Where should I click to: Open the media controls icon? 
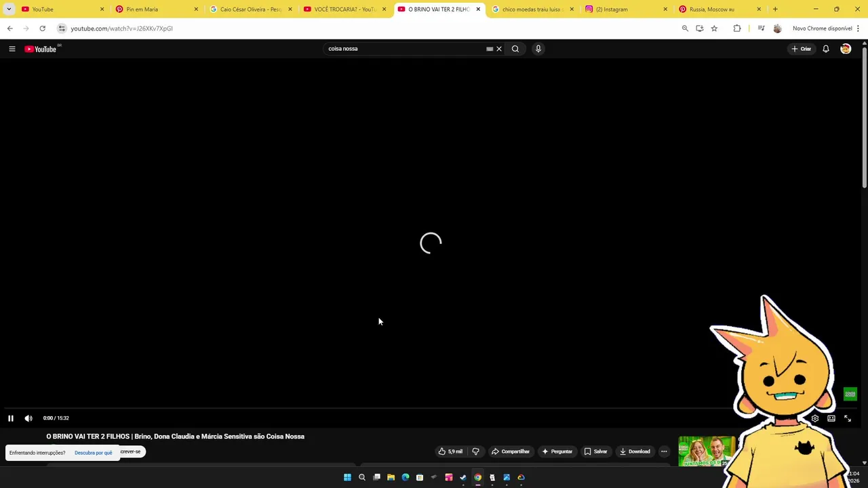[761, 28]
